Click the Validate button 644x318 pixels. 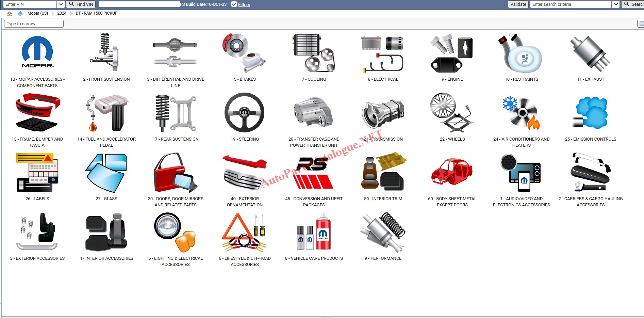518,4
